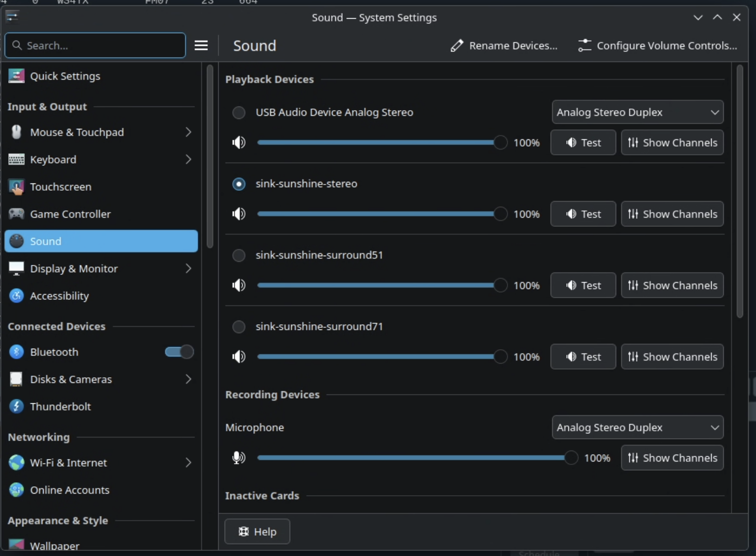Open the Analog Stereo Duplex playback profile dropdown
This screenshot has width=756, height=556.
tap(637, 112)
